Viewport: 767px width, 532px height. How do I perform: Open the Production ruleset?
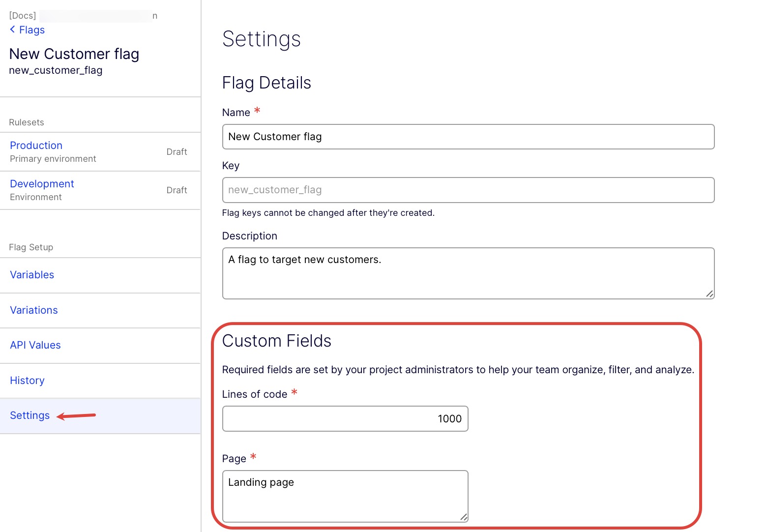36,146
